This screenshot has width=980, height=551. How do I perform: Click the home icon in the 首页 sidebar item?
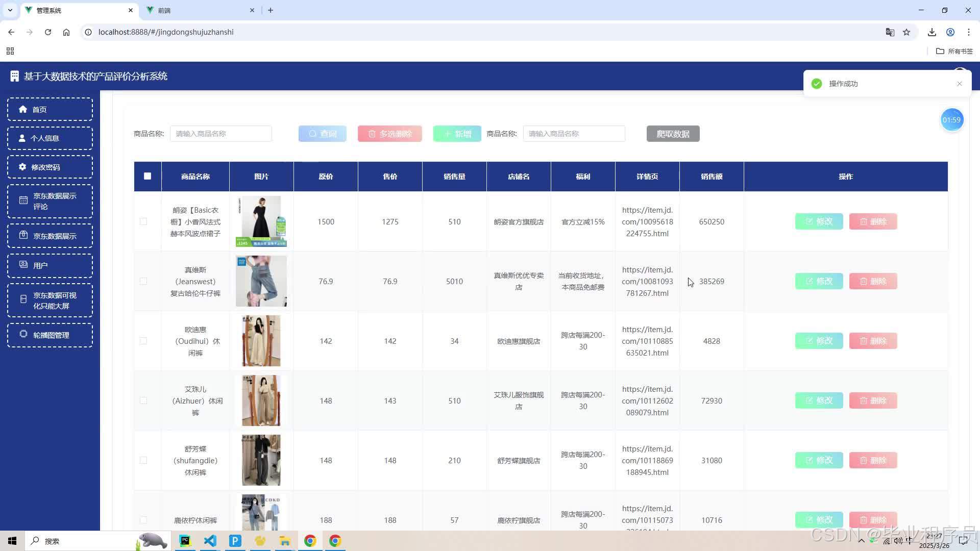click(23, 109)
